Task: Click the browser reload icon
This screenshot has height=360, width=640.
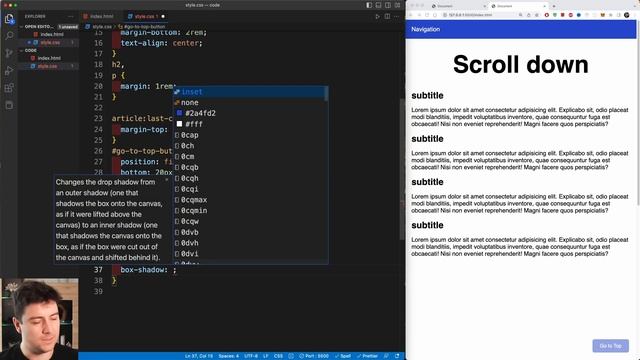Action: point(427,15)
